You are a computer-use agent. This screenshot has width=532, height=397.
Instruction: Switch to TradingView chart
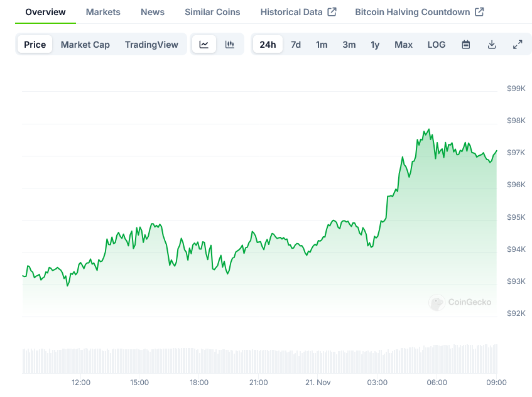pyautogui.click(x=151, y=45)
